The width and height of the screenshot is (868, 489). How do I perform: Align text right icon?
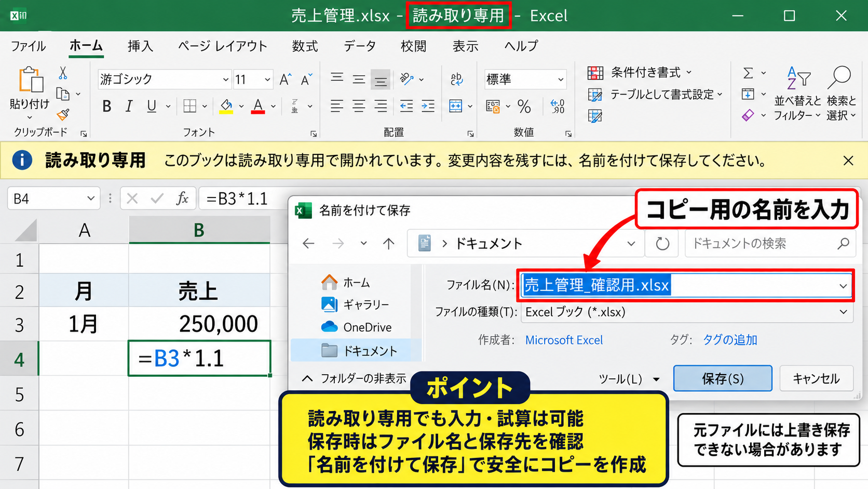pos(381,106)
